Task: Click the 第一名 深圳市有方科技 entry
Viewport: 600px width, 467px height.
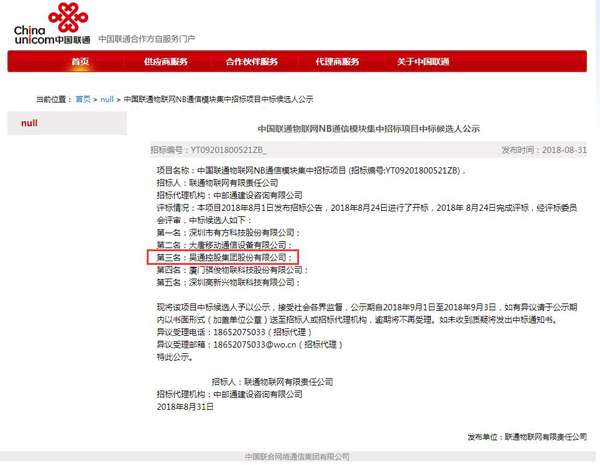Action: [222, 231]
